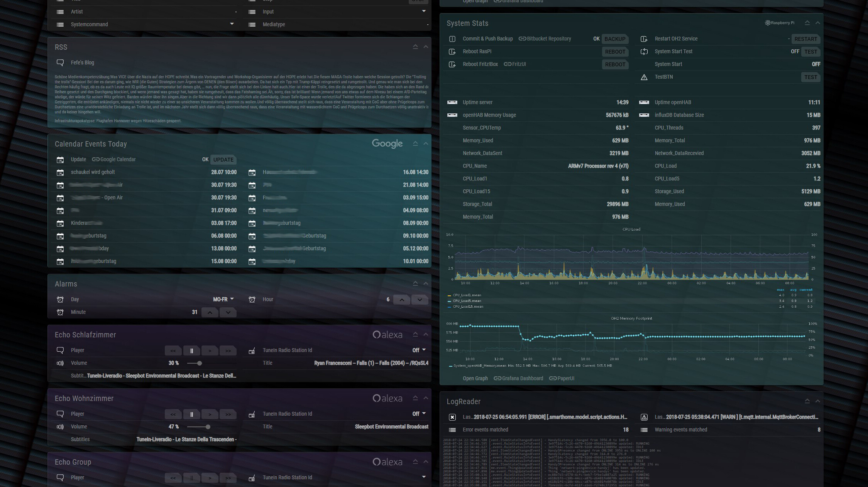Click the LogReader last error X icon
The height and width of the screenshot is (487, 868).
[x=452, y=417]
